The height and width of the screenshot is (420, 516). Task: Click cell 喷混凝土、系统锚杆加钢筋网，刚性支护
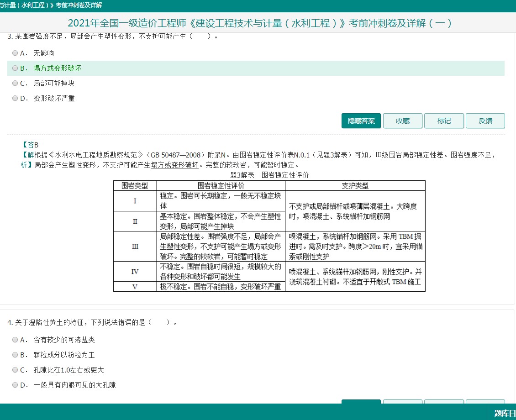tap(355, 277)
